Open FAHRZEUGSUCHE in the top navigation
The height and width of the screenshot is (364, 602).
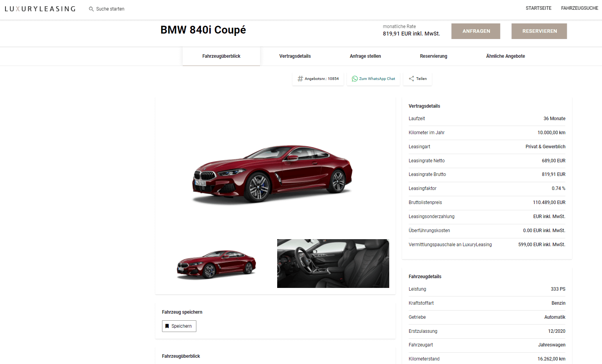click(x=579, y=8)
